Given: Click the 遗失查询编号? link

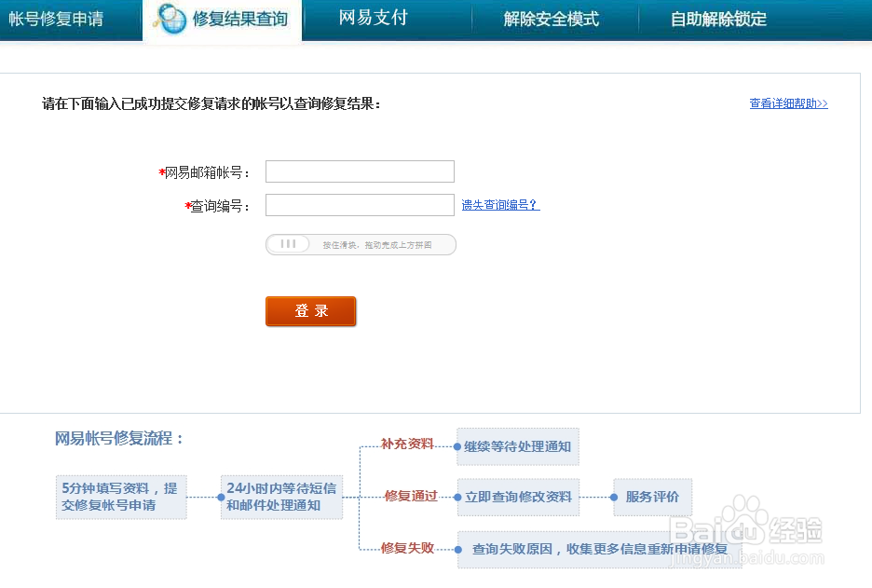Looking at the screenshot, I should (x=500, y=205).
